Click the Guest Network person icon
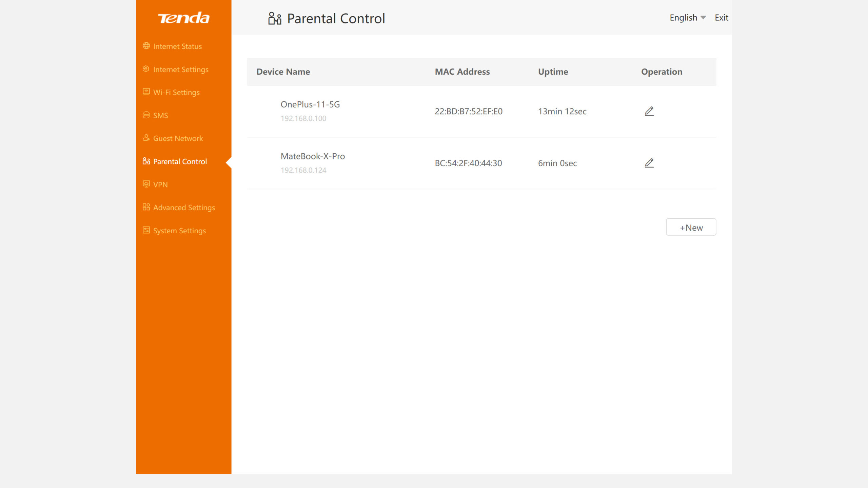The height and width of the screenshot is (488, 868). 146,138
